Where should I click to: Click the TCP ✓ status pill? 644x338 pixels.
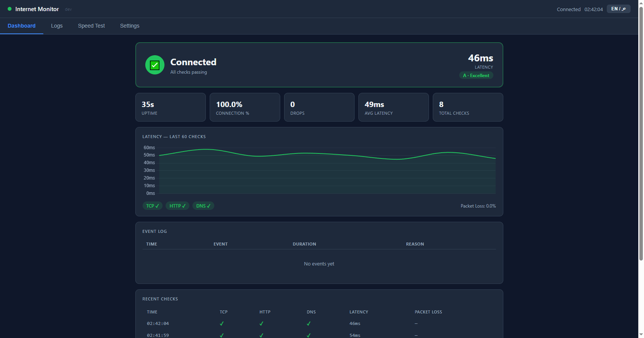[x=153, y=206]
